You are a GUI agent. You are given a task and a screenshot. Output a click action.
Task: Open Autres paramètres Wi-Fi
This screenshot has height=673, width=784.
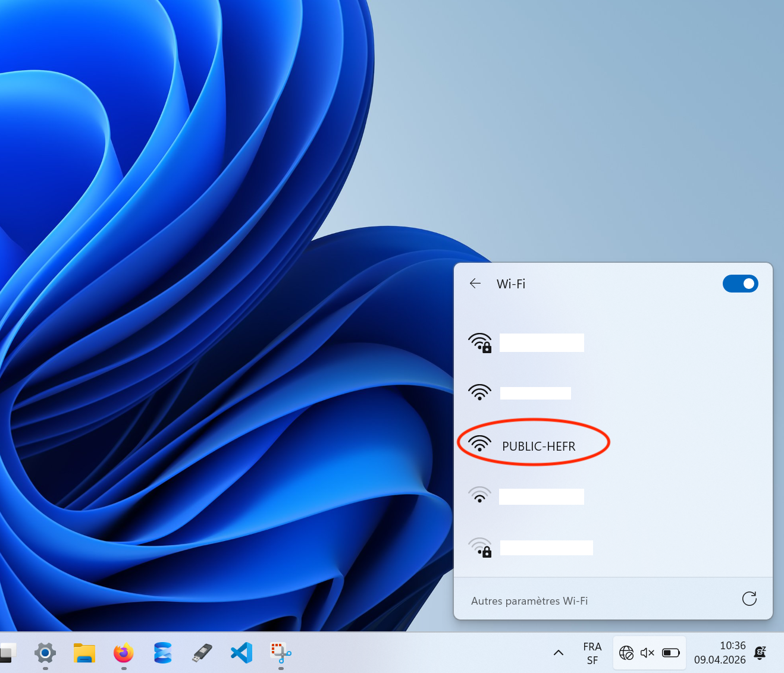pyautogui.click(x=529, y=601)
